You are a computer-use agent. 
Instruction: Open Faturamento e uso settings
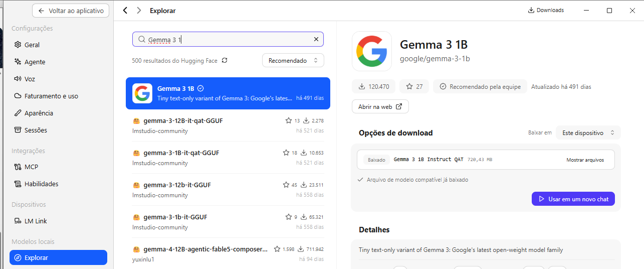(58, 96)
